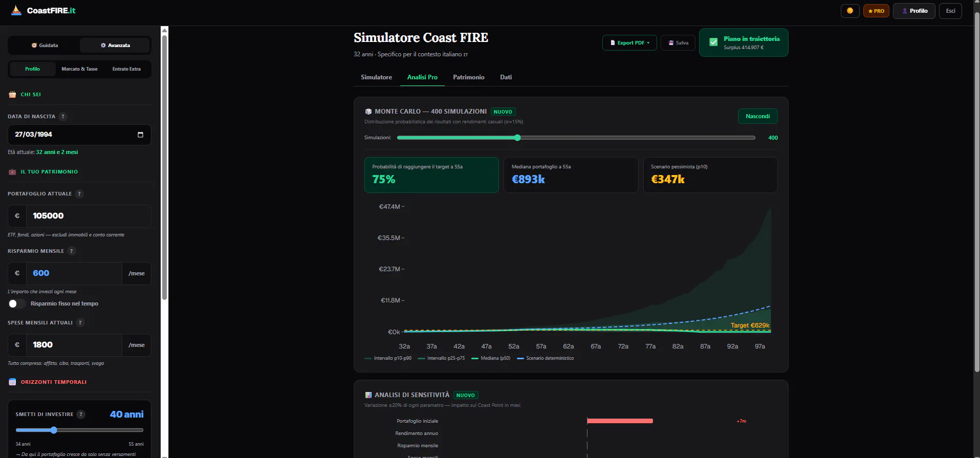Edit the monthly savings value 600
Viewport: 980px width, 458px height.
[x=74, y=273]
